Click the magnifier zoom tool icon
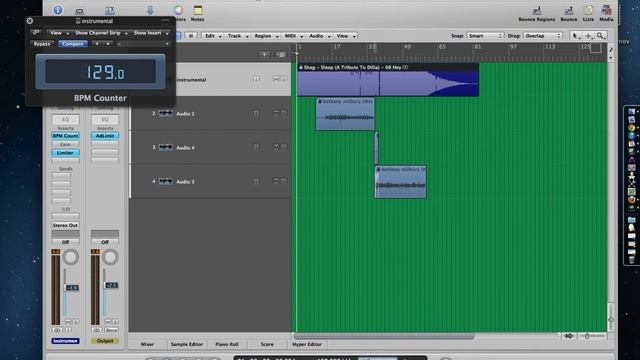This screenshot has width=640, height=360. tap(600, 36)
